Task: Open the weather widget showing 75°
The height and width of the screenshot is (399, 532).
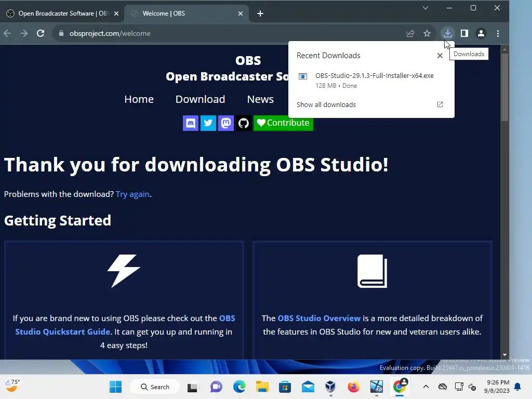Action: [x=12, y=386]
